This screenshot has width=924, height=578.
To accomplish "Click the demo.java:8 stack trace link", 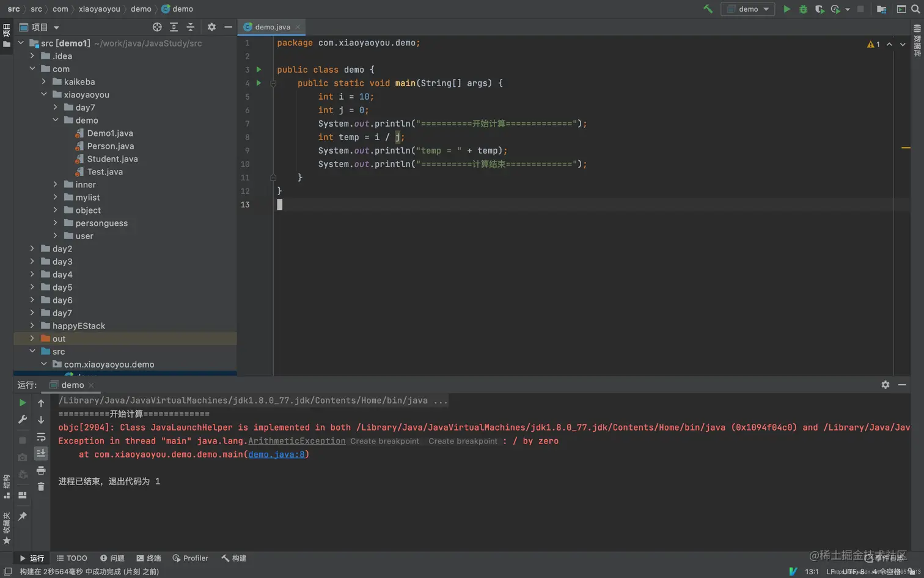I will coord(276,454).
